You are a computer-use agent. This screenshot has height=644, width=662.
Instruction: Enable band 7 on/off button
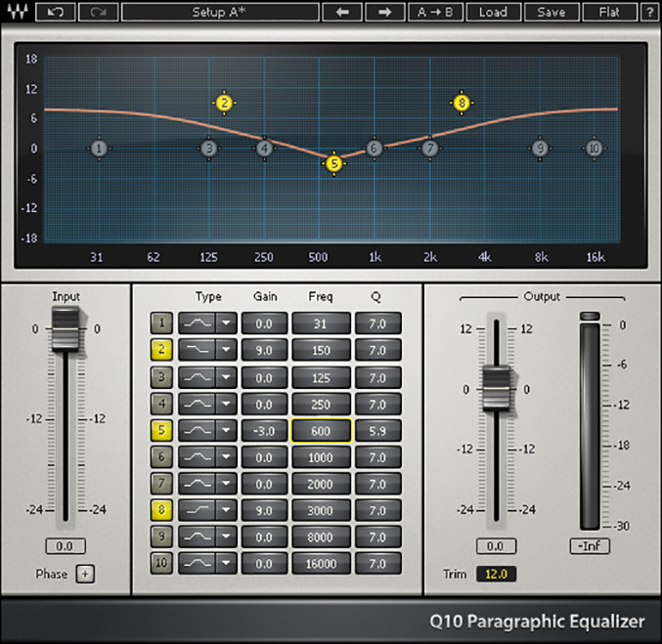161,484
